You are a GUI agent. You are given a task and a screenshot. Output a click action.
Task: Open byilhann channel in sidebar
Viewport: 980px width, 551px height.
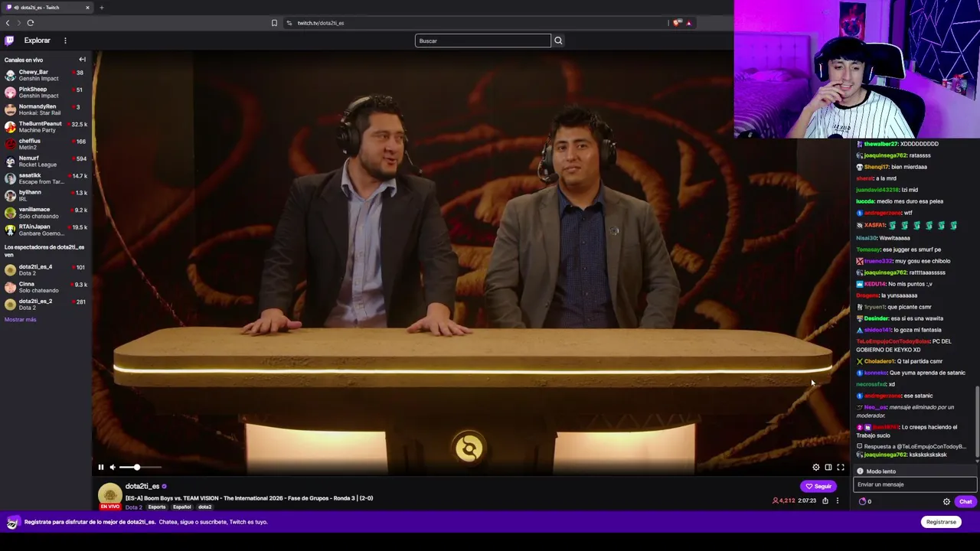pyautogui.click(x=46, y=195)
